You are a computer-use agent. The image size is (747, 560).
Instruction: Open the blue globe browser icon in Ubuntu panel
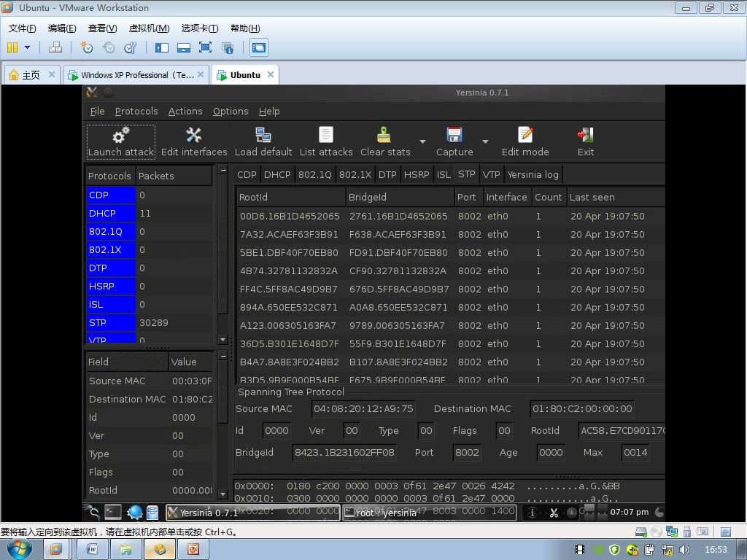135,512
